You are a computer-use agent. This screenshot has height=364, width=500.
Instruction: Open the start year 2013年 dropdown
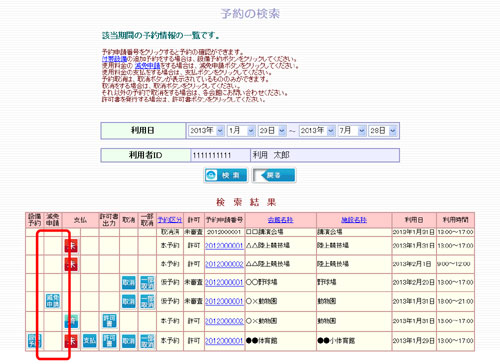206,131
